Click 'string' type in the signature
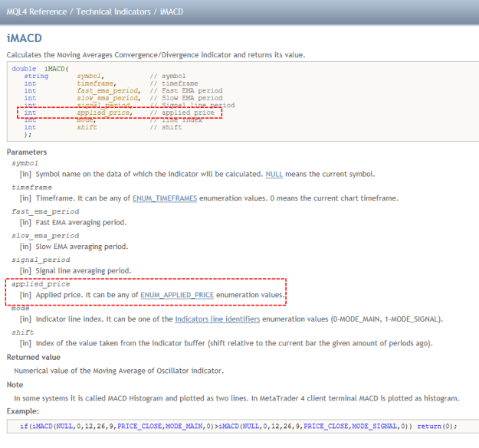Viewport: 479px width, 448px height. pos(36,77)
